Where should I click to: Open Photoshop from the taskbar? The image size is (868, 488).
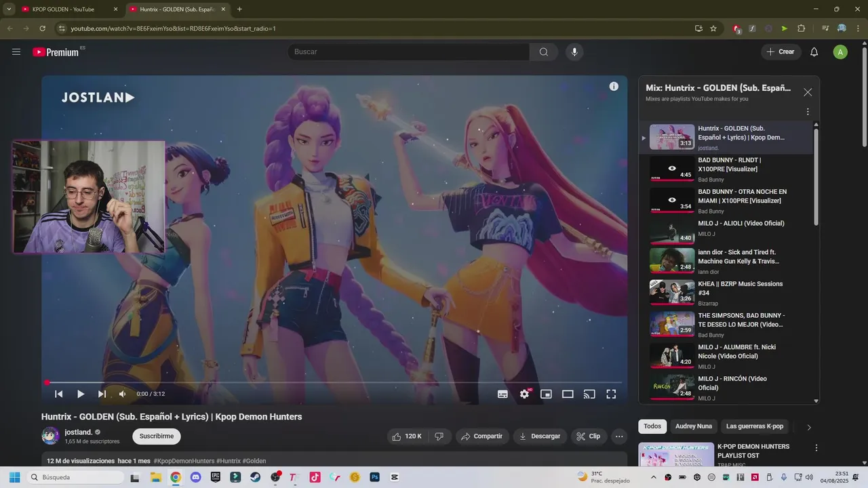click(374, 477)
